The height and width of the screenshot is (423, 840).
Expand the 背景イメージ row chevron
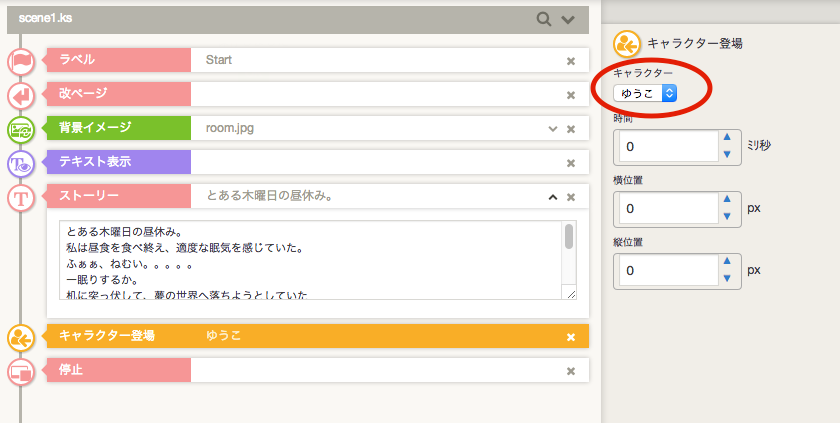click(x=552, y=129)
